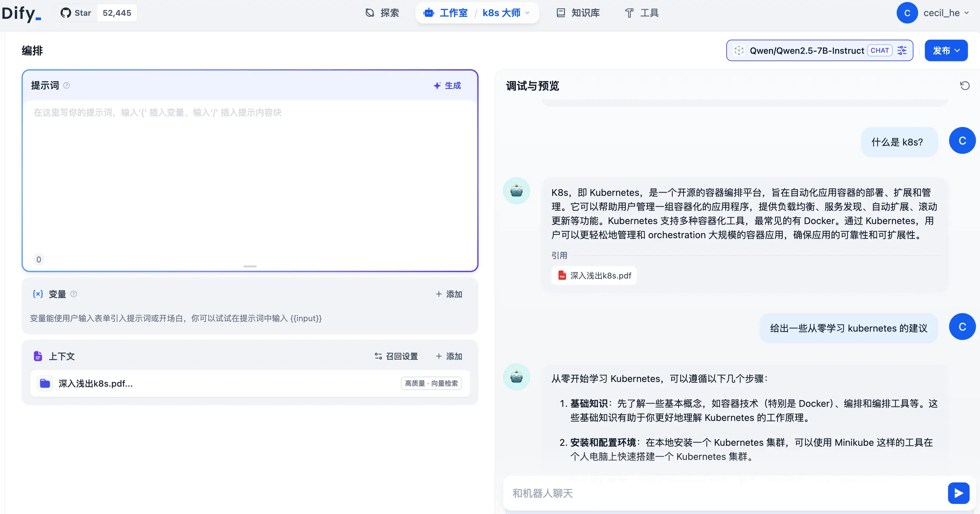Image resolution: width=980 pixels, height=514 pixels.
Task: Click the 高质量 · 向量检索 badge
Action: (432, 383)
